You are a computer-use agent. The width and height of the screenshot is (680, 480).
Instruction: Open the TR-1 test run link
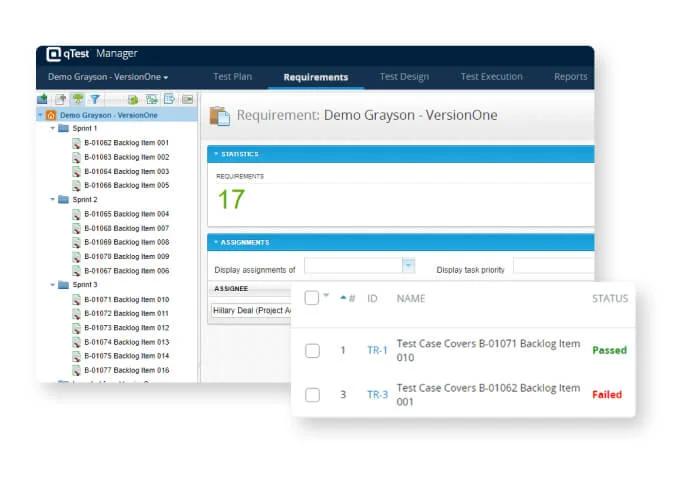(377, 351)
